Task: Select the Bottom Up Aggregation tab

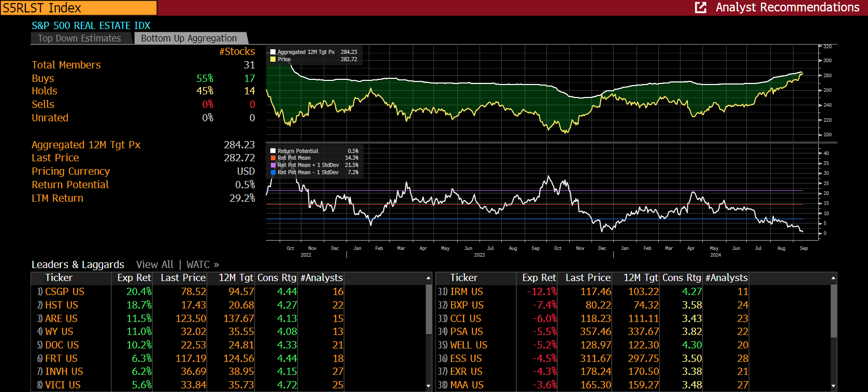Action: (189, 38)
